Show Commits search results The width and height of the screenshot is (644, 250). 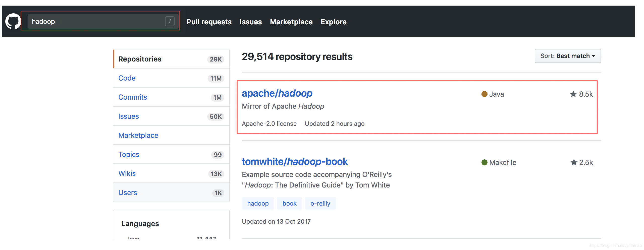[x=171, y=97]
